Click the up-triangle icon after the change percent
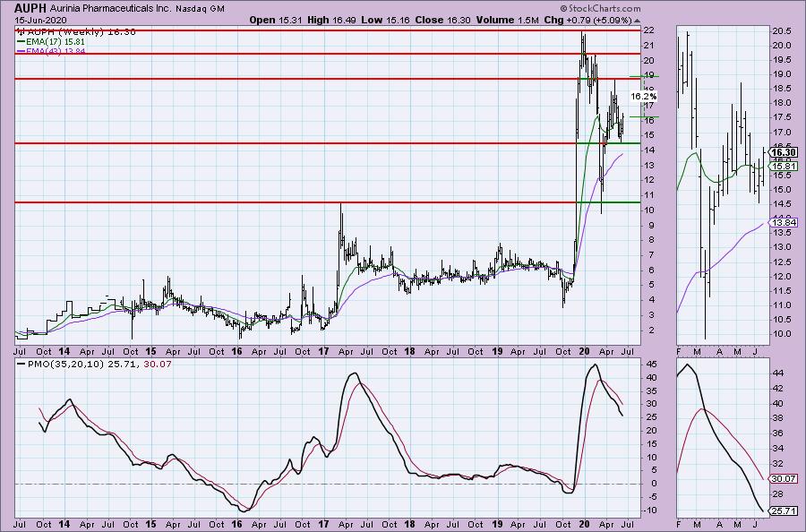 pyautogui.click(x=638, y=21)
